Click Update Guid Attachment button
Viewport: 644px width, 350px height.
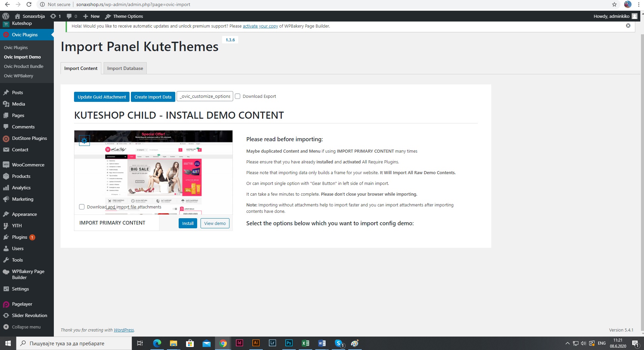102,97
